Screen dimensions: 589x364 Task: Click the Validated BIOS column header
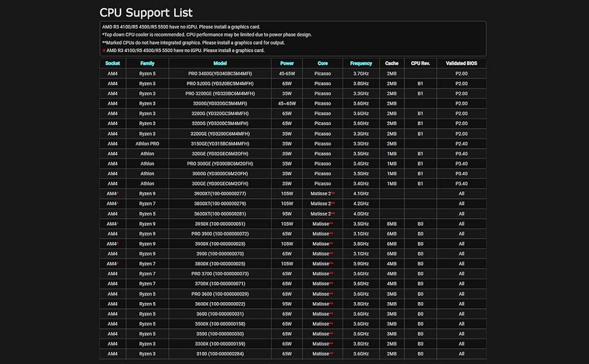(x=461, y=63)
